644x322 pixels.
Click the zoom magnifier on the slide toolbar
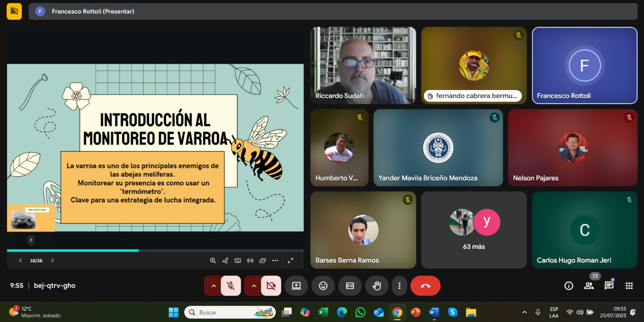(x=213, y=261)
